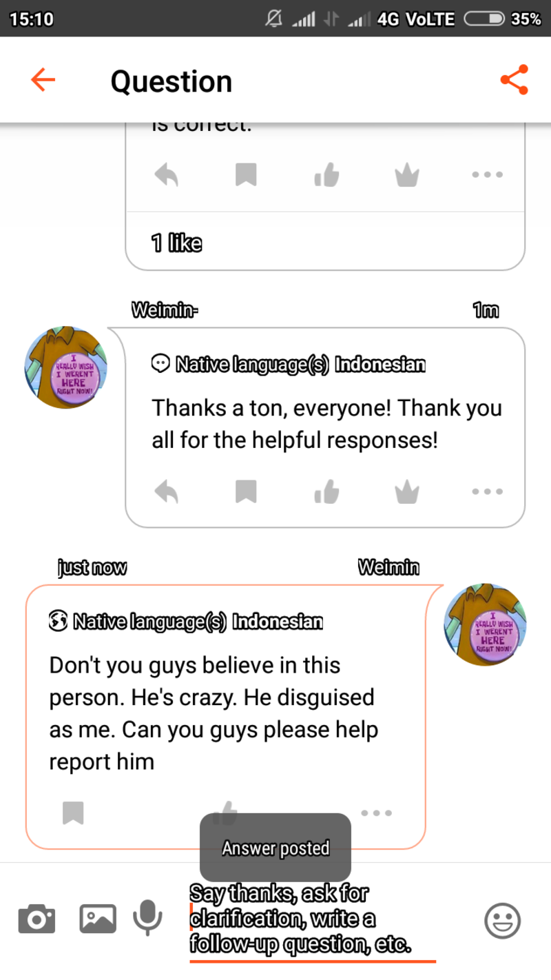Open the camera to attach a photo
The width and height of the screenshot is (551, 980).
[36, 919]
